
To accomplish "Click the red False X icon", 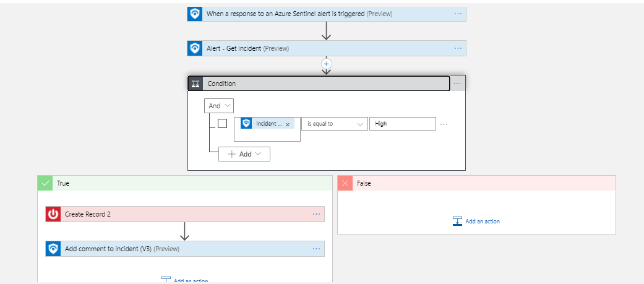I will pyautogui.click(x=345, y=183).
